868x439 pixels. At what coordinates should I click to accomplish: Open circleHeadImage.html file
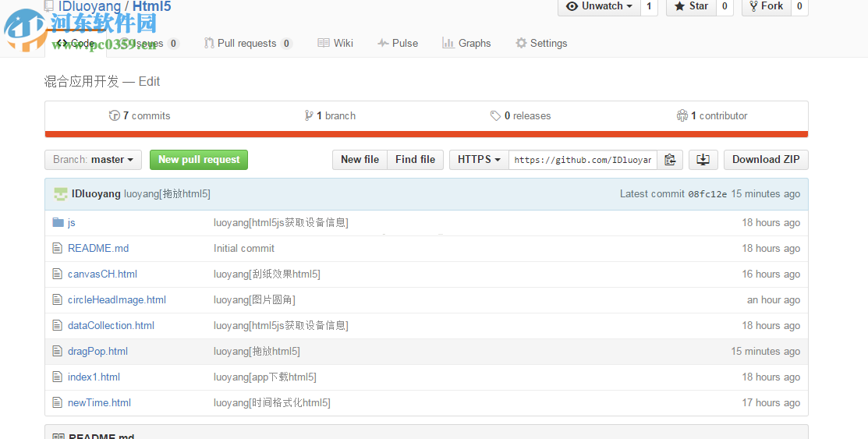click(117, 299)
